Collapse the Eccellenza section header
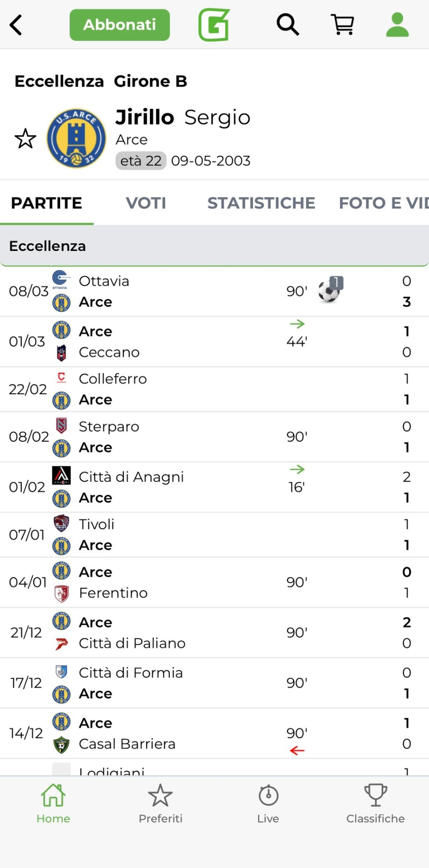This screenshot has height=868, width=429. tap(214, 246)
